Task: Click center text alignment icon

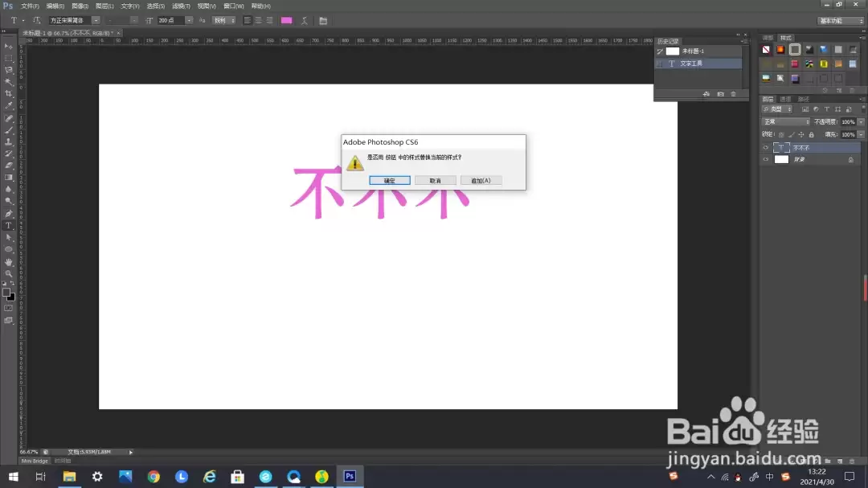Action: 259,20
